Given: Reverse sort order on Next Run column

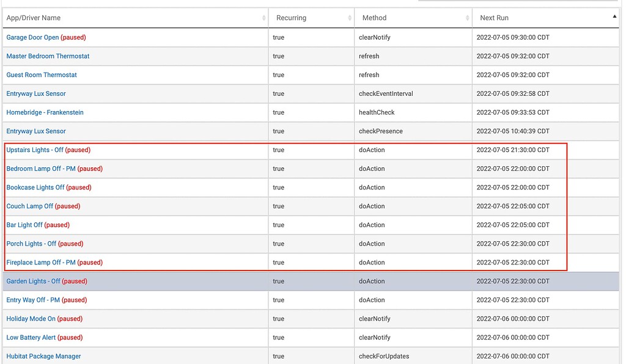Looking at the screenshot, I should coord(614,18).
